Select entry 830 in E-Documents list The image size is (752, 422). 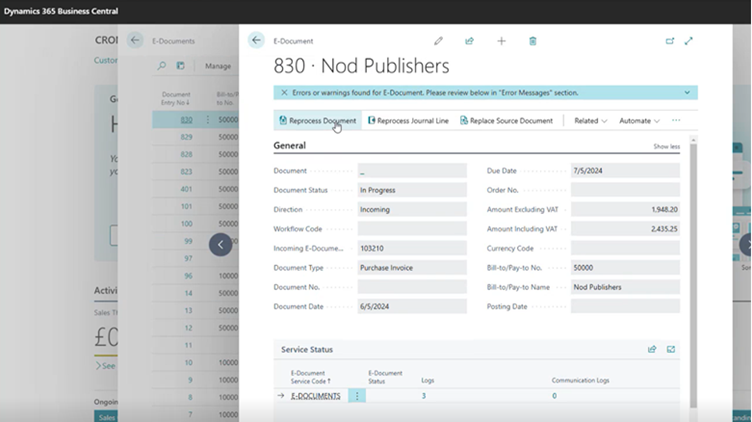(187, 120)
